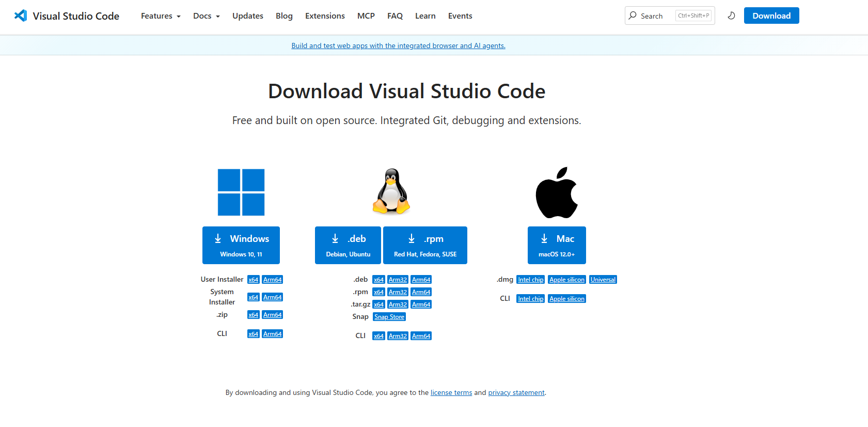This screenshot has height=427, width=868.
Task: Go to the Extensions page
Action: pos(325,16)
